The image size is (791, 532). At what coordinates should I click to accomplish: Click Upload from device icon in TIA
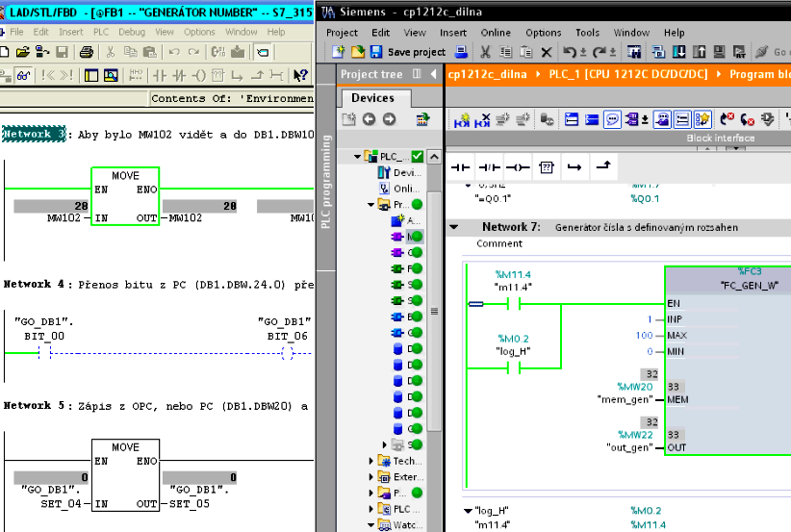[700, 51]
